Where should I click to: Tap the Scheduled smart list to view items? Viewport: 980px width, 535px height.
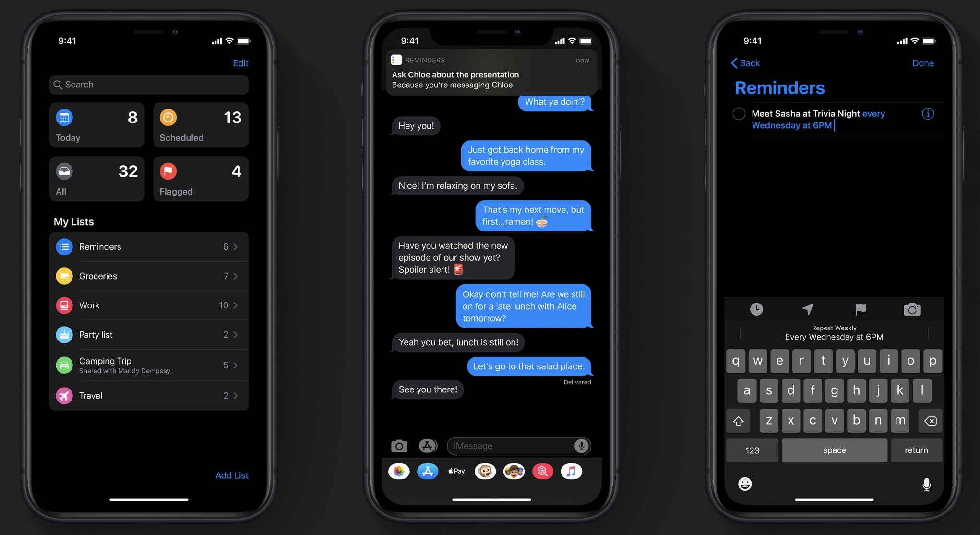pos(200,122)
